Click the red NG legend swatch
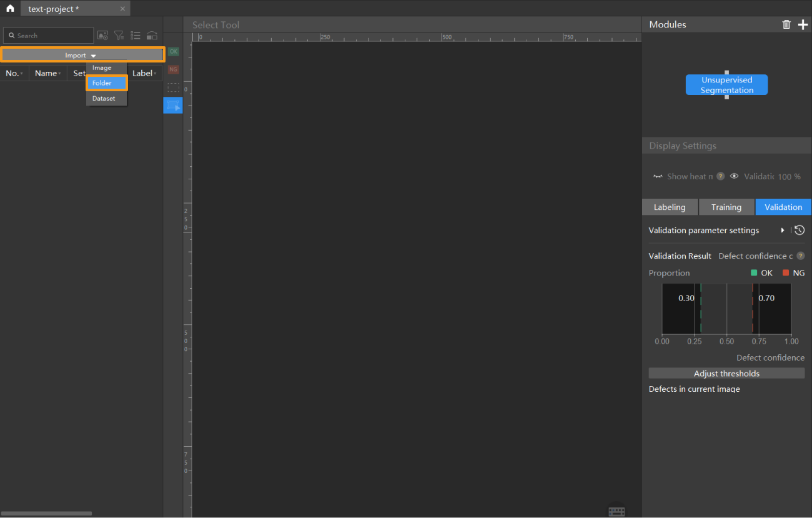This screenshot has width=812, height=518. pyautogui.click(x=786, y=273)
